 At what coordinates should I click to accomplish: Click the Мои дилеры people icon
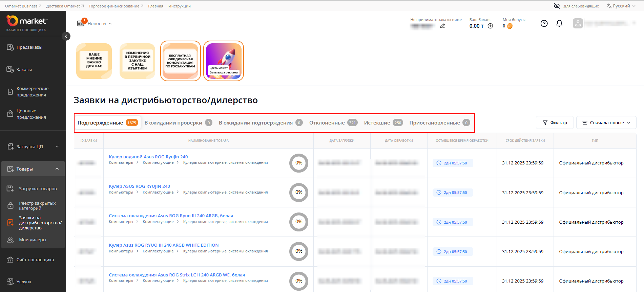[x=11, y=240]
